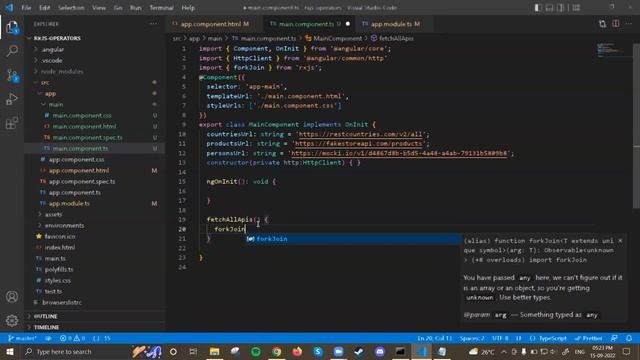Image resolution: width=640 pixels, height=360 pixels.
Task: Open the Source Control view icon
Action: pyautogui.click(x=12, y=76)
